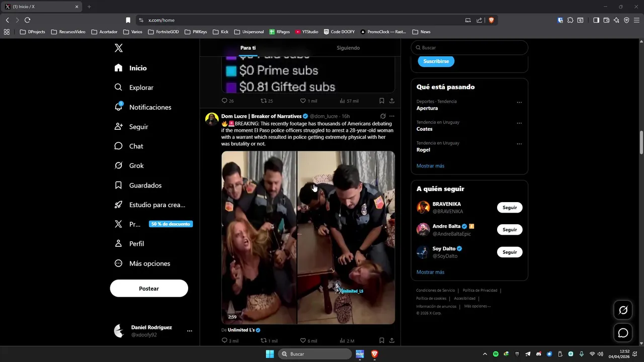Open options for Coates trend
644x362 pixels.
(519, 123)
